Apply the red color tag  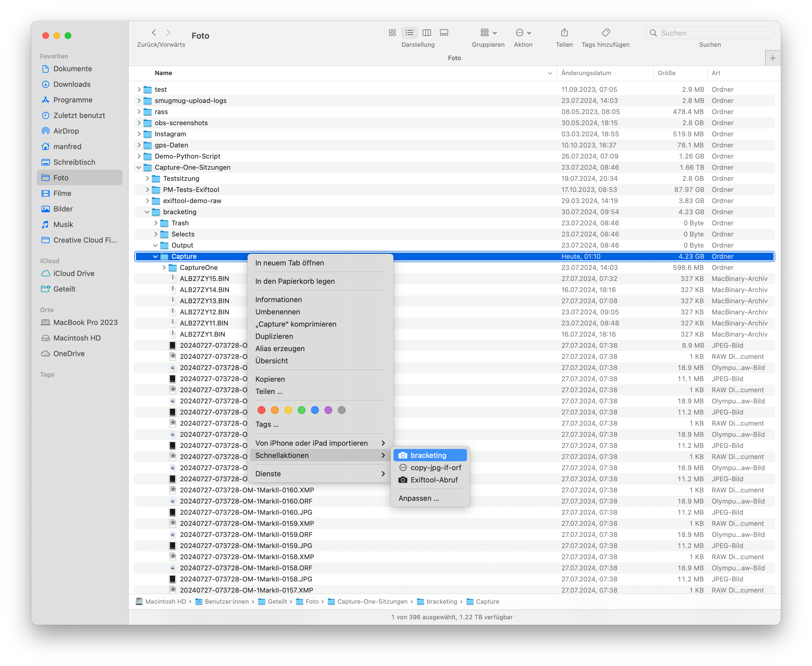[x=261, y=410]
